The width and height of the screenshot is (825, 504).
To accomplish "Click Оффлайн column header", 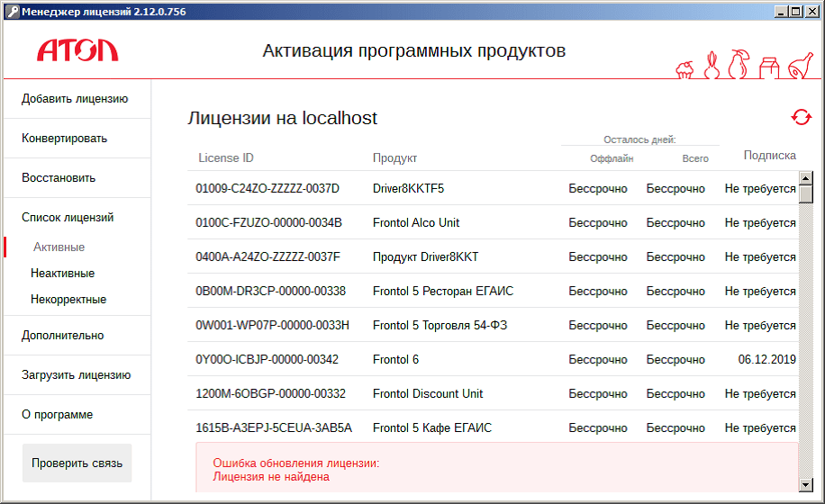I will 612,158.
